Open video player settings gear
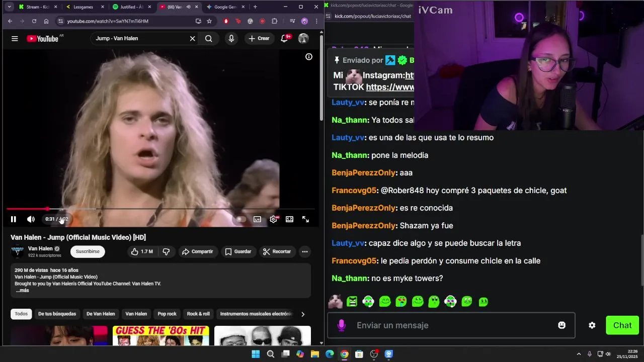644x362 pixels. [x=273, y=219]
